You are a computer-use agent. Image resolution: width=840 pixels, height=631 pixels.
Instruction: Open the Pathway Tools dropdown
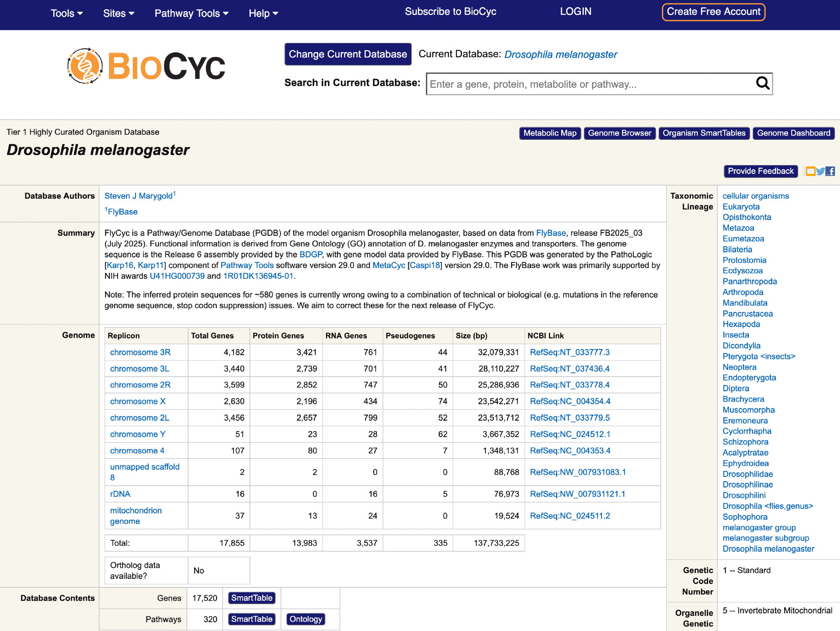(x=191, y=13)
